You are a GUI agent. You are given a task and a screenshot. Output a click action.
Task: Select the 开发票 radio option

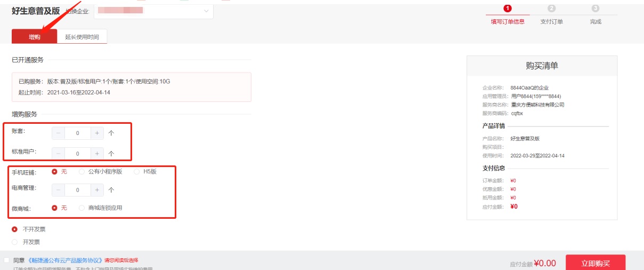click(14, 242)
